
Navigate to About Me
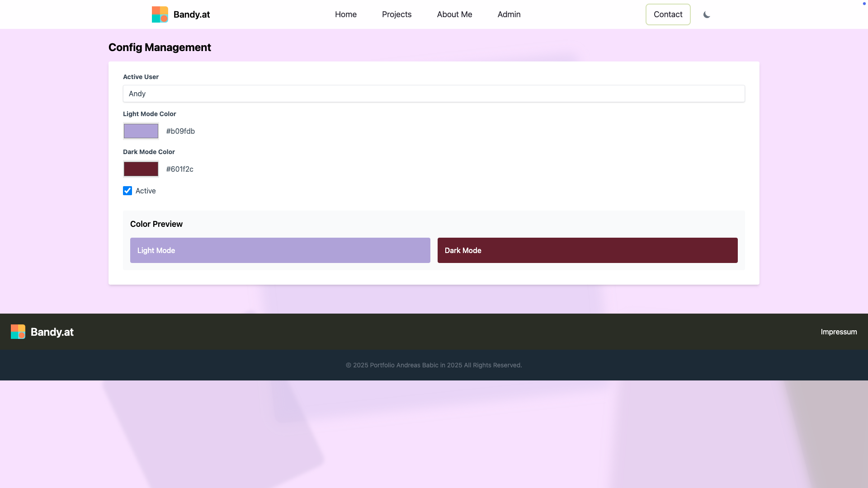point(455,14)
